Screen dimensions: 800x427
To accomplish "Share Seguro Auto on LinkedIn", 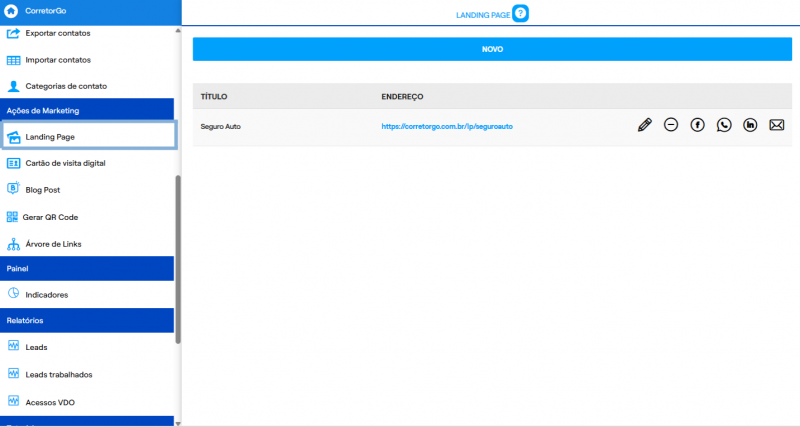I will pyautogui.click(x=750, y=125).
